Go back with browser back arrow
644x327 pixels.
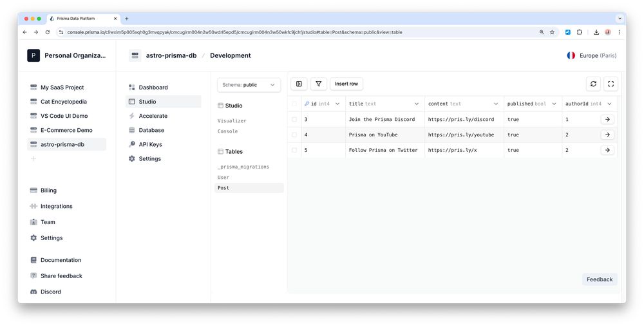(x=24, y=32)
